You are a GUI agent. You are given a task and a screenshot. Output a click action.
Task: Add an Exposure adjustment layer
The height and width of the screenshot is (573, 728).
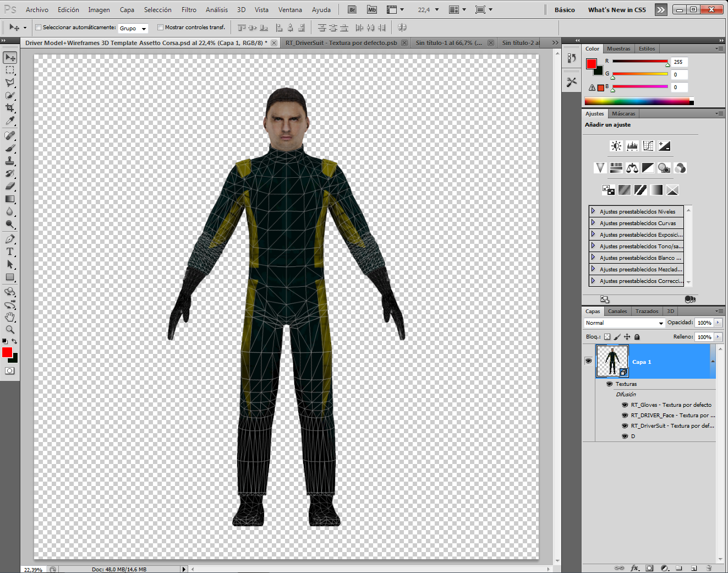pos(664,146)
